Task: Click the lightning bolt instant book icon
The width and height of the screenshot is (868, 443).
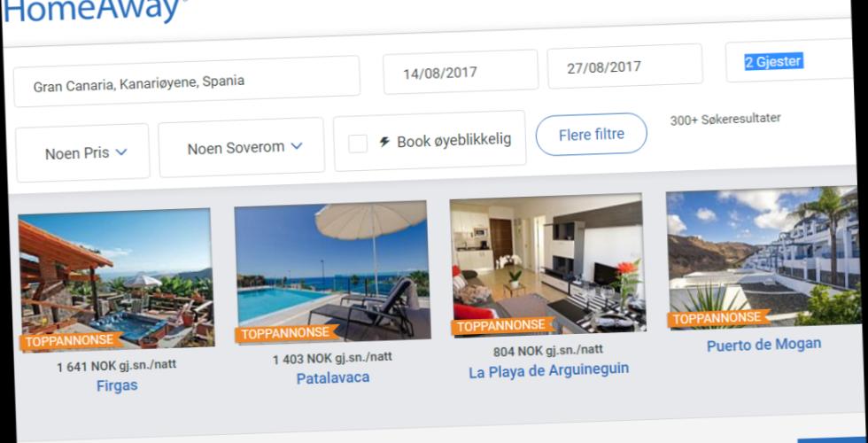Action: [384, 142]
